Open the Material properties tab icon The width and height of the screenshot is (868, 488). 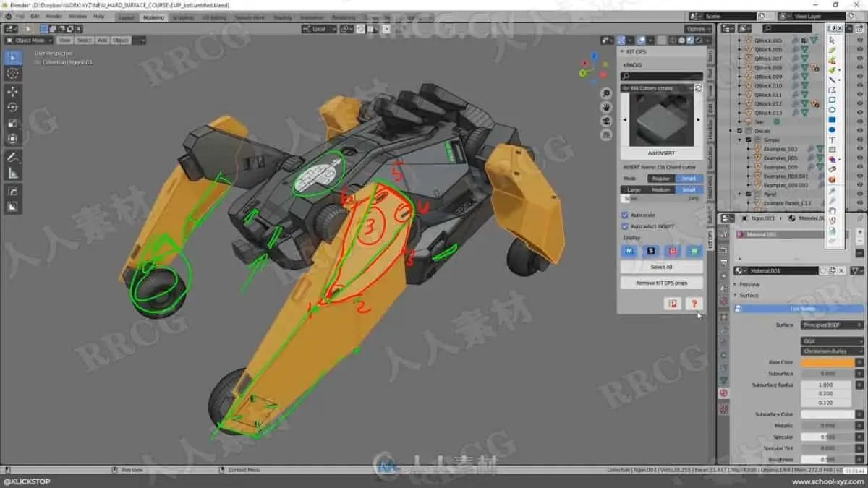click(723, 393)
